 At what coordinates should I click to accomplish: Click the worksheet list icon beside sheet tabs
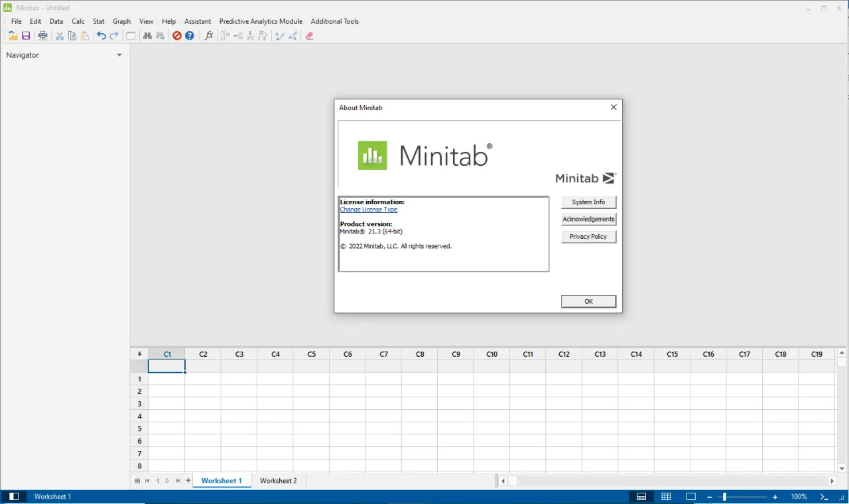[137, 481]
